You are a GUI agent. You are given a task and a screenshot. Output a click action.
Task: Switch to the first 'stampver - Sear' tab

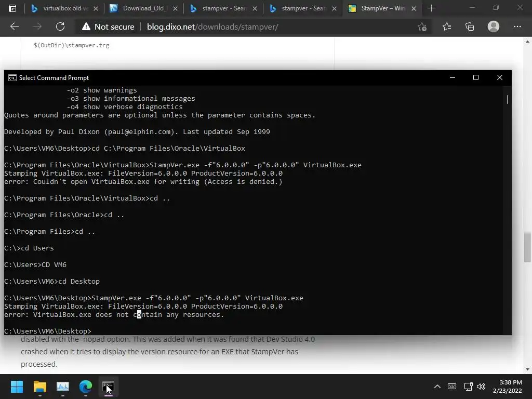pyautogui.click(x=223, y=8)
